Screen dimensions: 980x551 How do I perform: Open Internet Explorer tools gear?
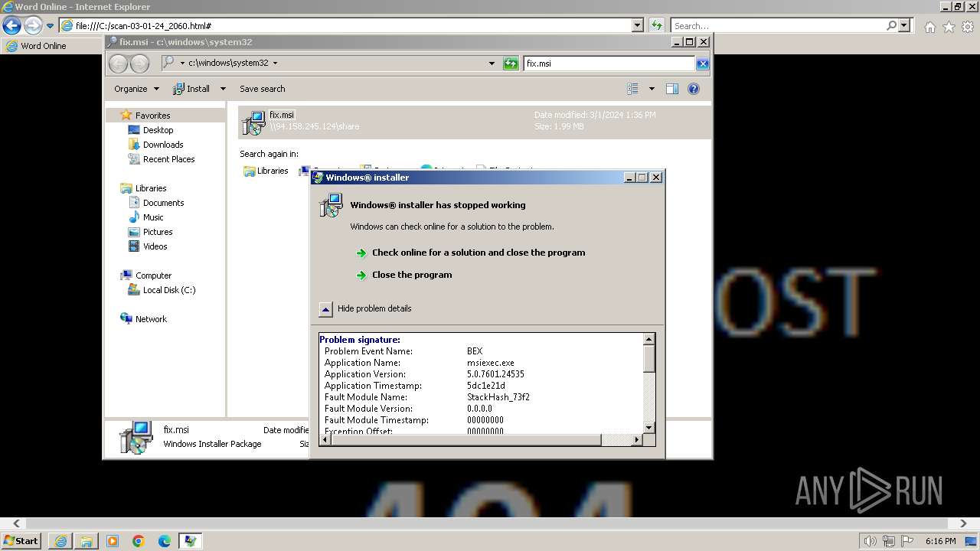(968, 27)
